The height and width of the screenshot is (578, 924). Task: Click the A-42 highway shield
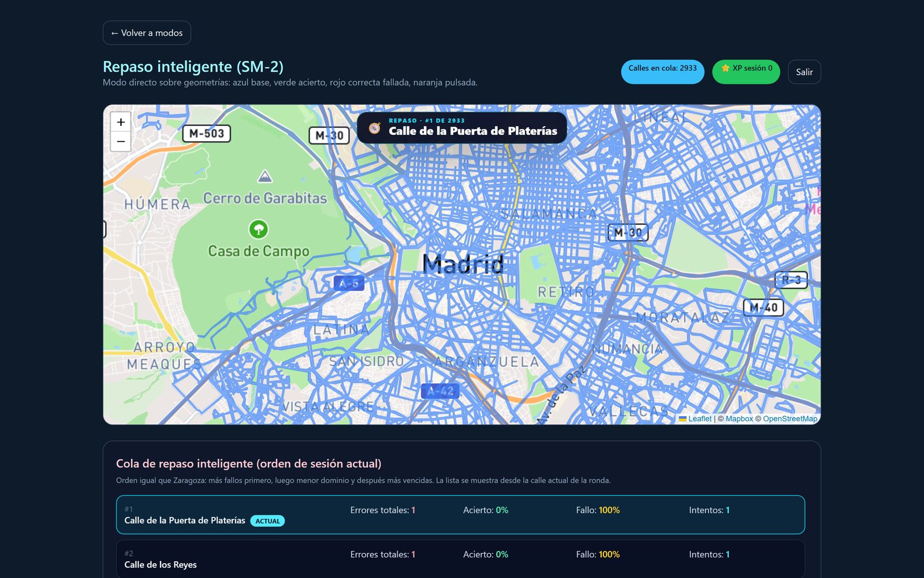pos(440,391)
